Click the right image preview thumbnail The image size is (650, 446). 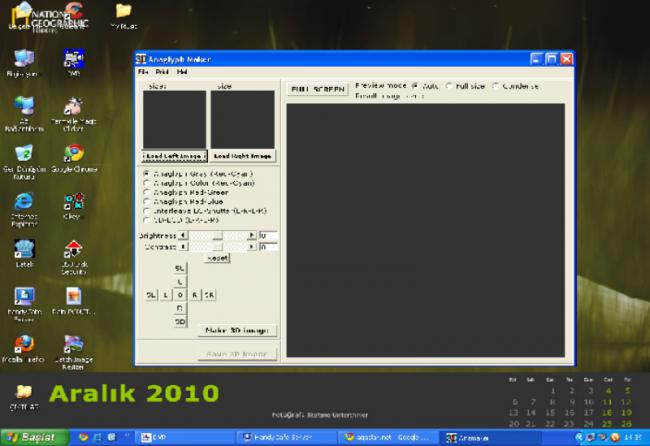tap(243, 119)
